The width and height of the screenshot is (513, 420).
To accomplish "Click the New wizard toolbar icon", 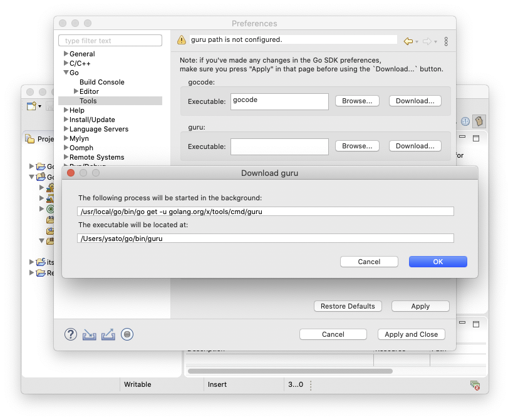I will (31, 106).
